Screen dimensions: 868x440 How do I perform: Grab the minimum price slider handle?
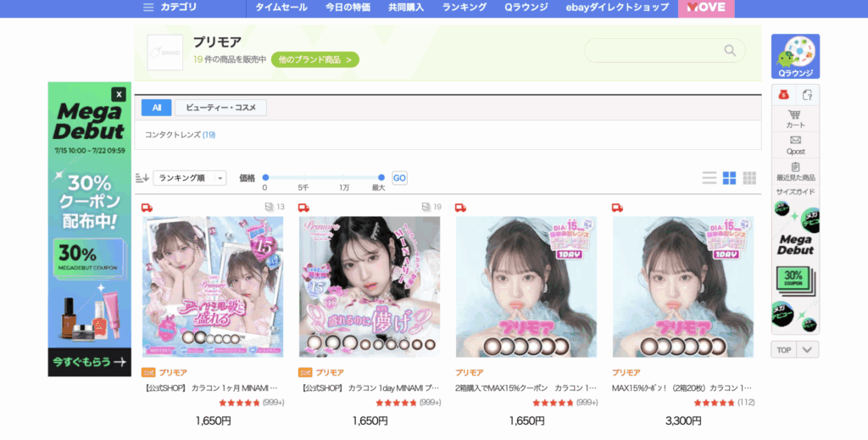pos(265,177)
